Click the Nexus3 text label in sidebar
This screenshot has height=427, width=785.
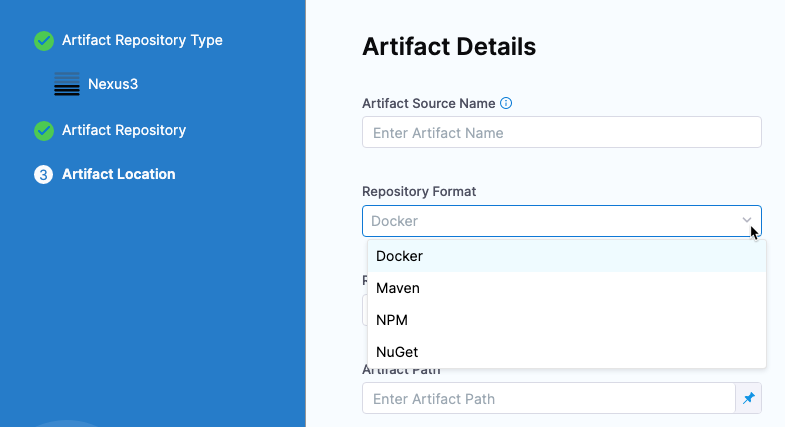point(113,84)
